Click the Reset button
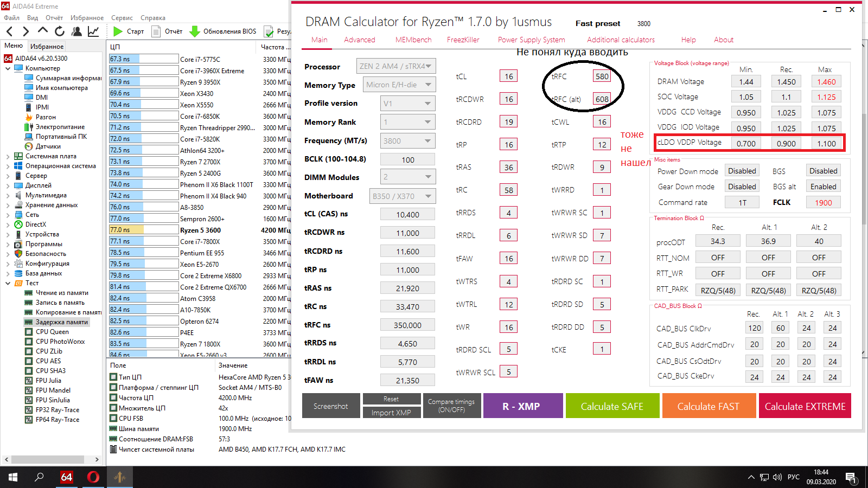The image size is (868, 488). 391,399
